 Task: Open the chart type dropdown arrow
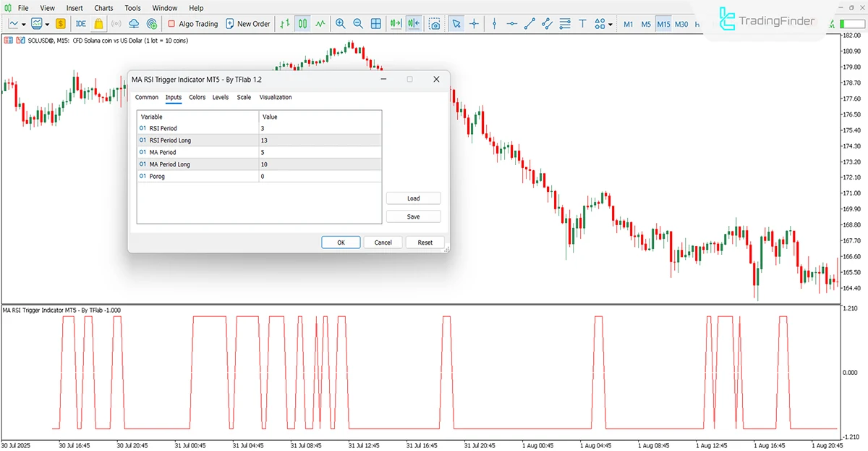pyautogui.click(x=24, y=23)
